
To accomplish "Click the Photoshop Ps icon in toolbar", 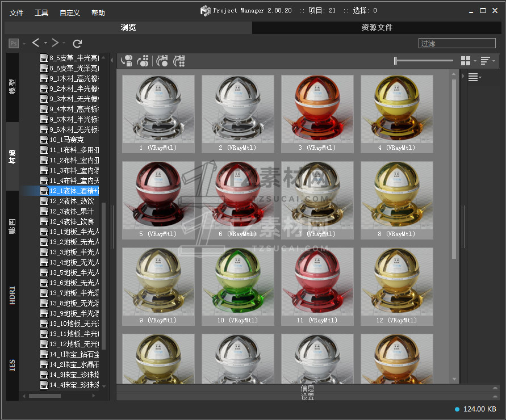I will (14, 43).
